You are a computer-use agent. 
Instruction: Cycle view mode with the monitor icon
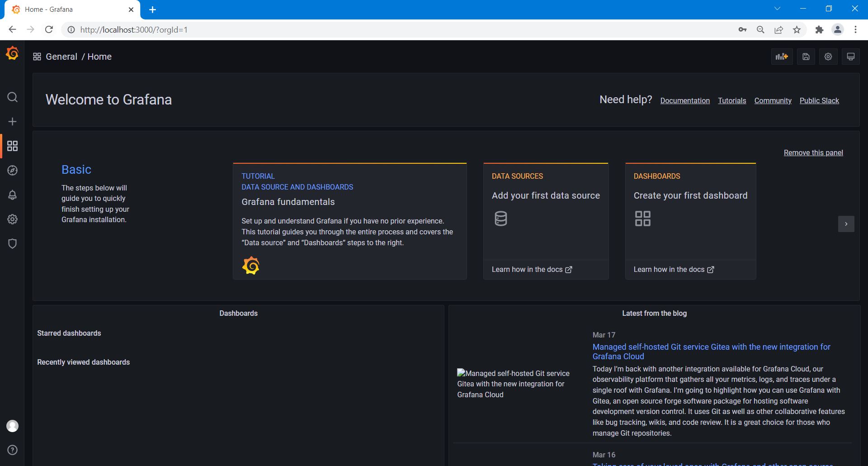(850, 57)
